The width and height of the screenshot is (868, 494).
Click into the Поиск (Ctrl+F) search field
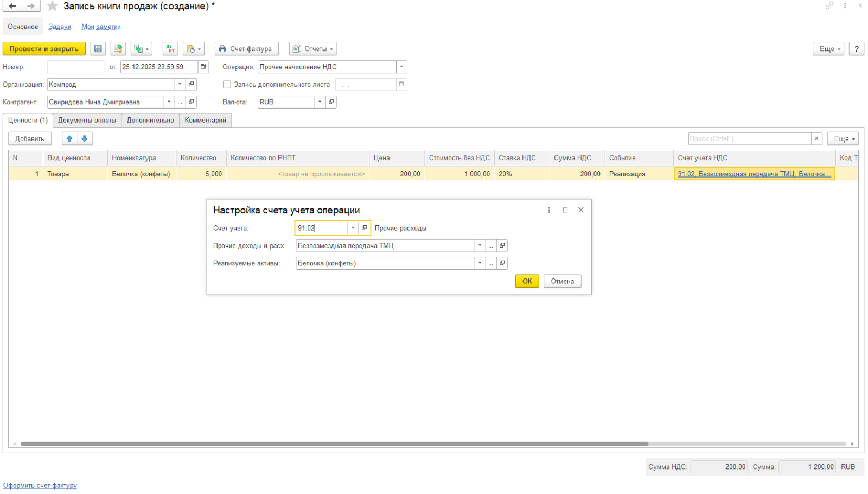pos(749,139)
